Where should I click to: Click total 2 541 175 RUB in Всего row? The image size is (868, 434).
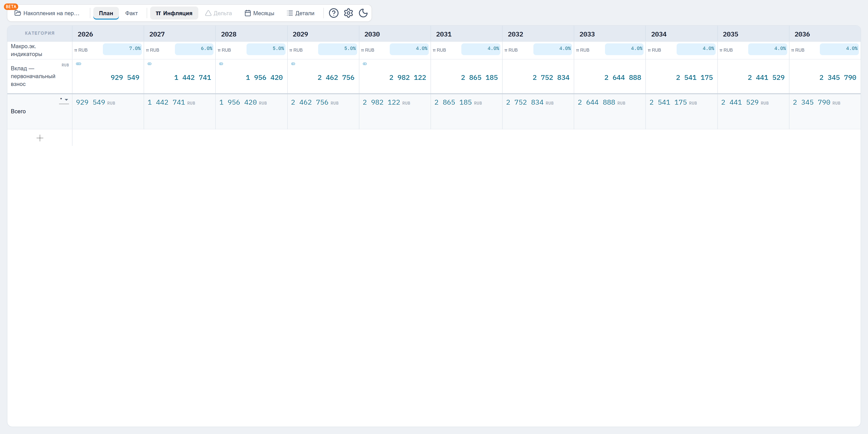[673, 102]
